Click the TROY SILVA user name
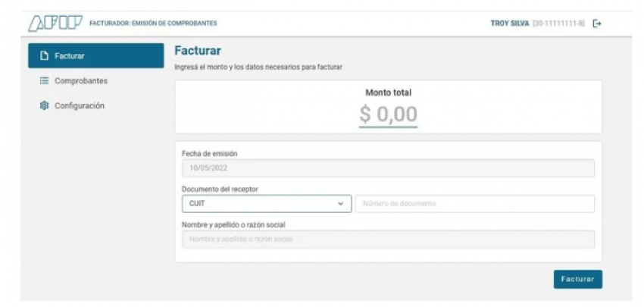 point(510,23)
